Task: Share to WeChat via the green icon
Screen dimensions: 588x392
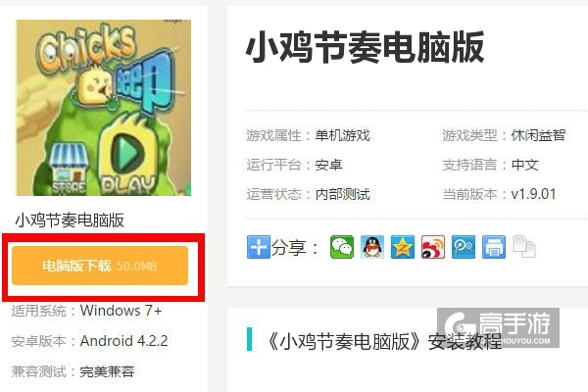Action: coord(342,247)
